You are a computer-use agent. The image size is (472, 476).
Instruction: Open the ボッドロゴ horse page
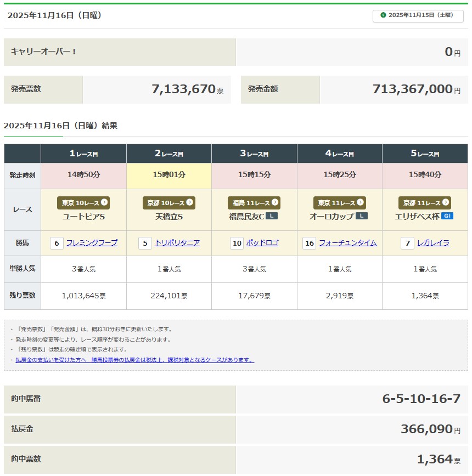(262, 243)
